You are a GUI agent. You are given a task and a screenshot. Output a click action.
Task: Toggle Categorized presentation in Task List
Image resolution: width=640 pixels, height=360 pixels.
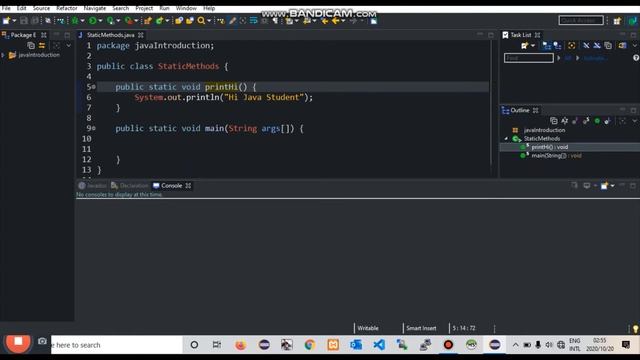click(547, 46)
